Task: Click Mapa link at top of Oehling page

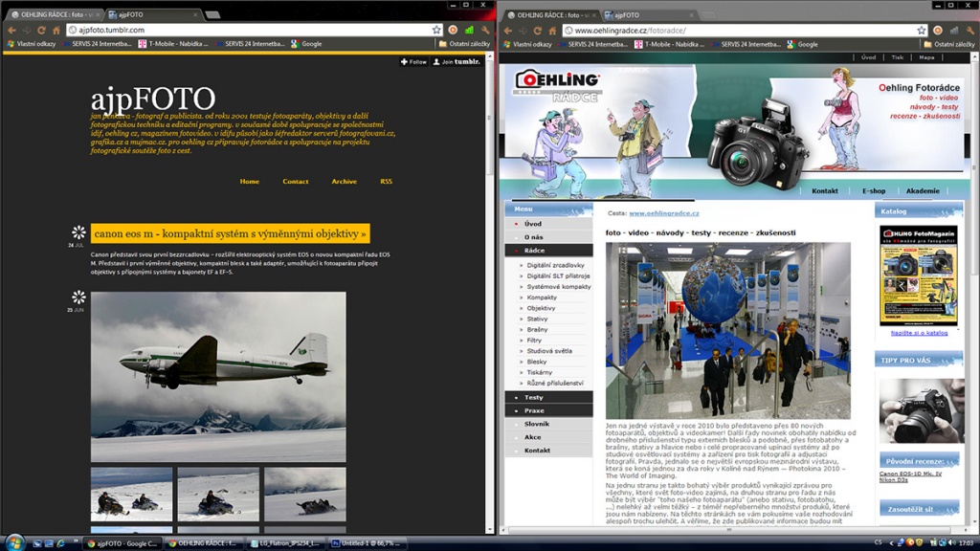Action: pos(926,56)
